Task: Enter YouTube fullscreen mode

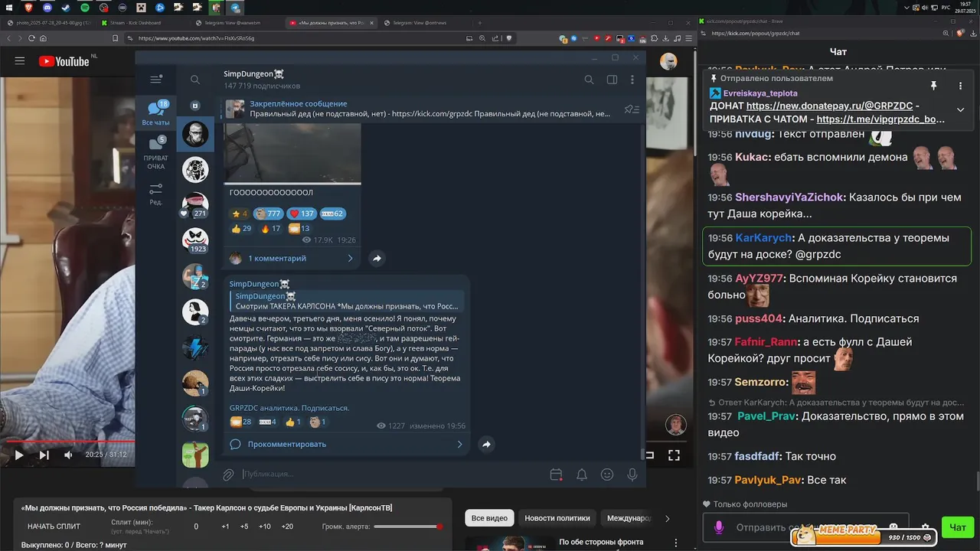Action: coord(674,455)
